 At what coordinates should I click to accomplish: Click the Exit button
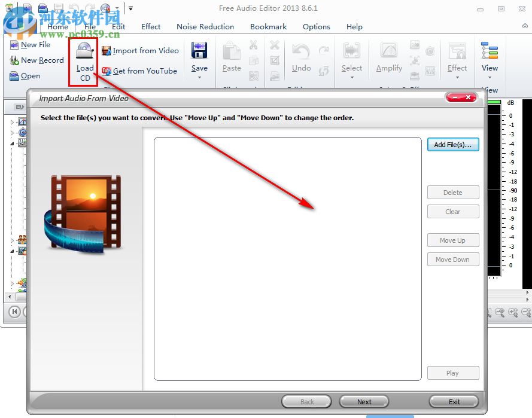(454, 402)
